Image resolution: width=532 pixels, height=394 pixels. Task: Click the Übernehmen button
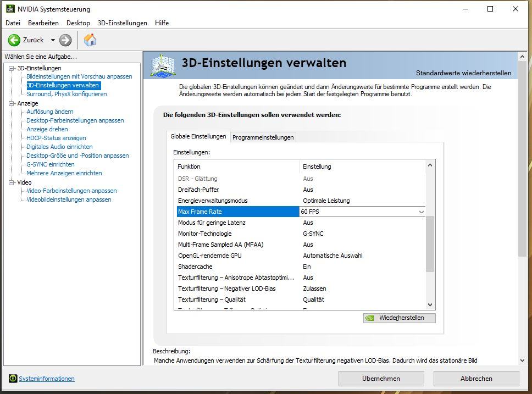point(381,379)
